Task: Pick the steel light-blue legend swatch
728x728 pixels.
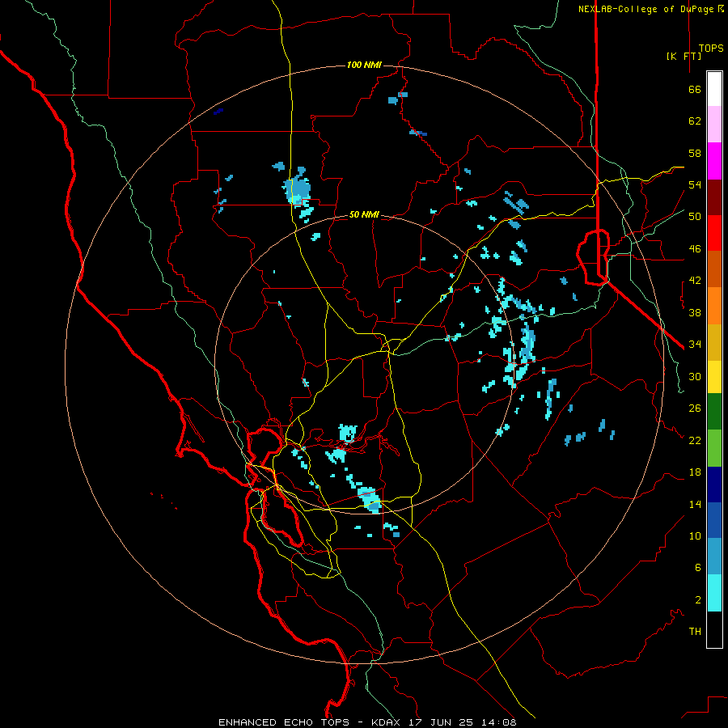Action: coord(714,556)
